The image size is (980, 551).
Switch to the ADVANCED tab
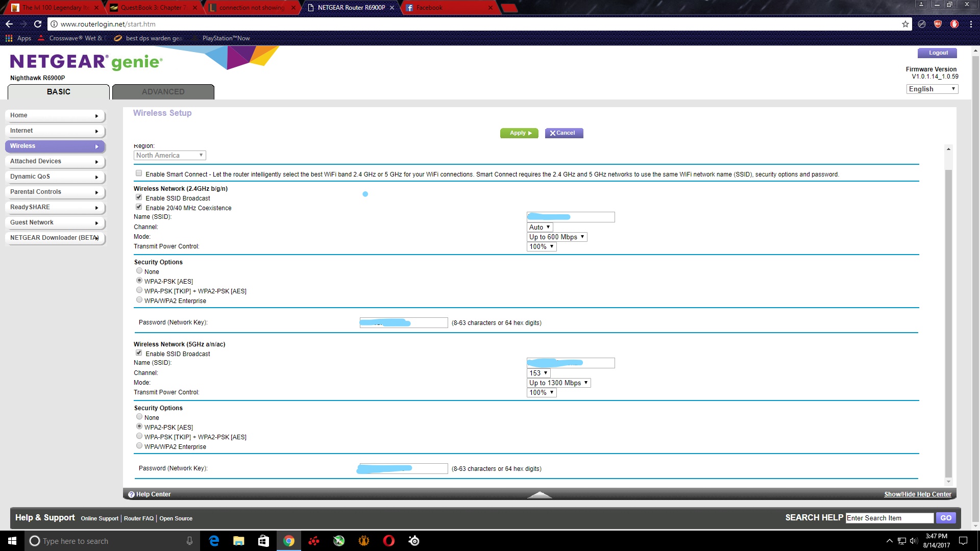tap(163, 92)
